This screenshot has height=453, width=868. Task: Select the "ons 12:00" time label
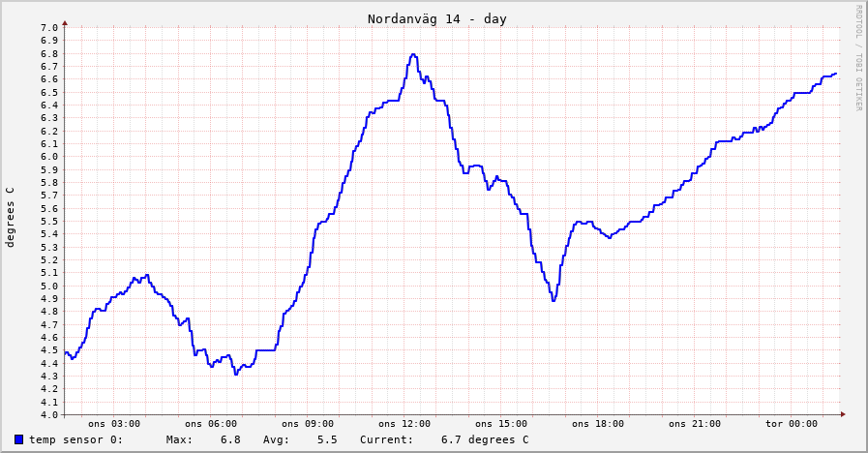(x=404, y=424)
